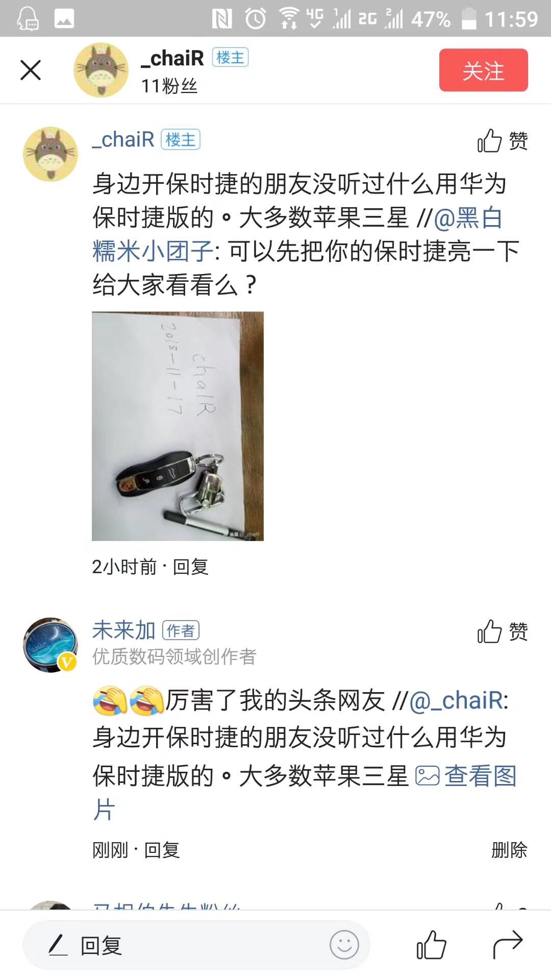Viewport: 551px width, 980px height.
Task: Open the Porsche key photo thumbnail
Action: tap(178, 426)
